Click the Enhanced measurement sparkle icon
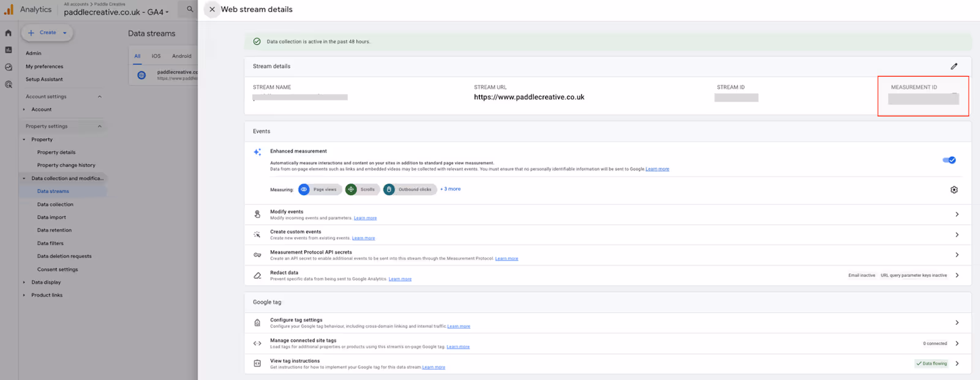The height and width of the screenshot is (380, 980). click(257, 152)
